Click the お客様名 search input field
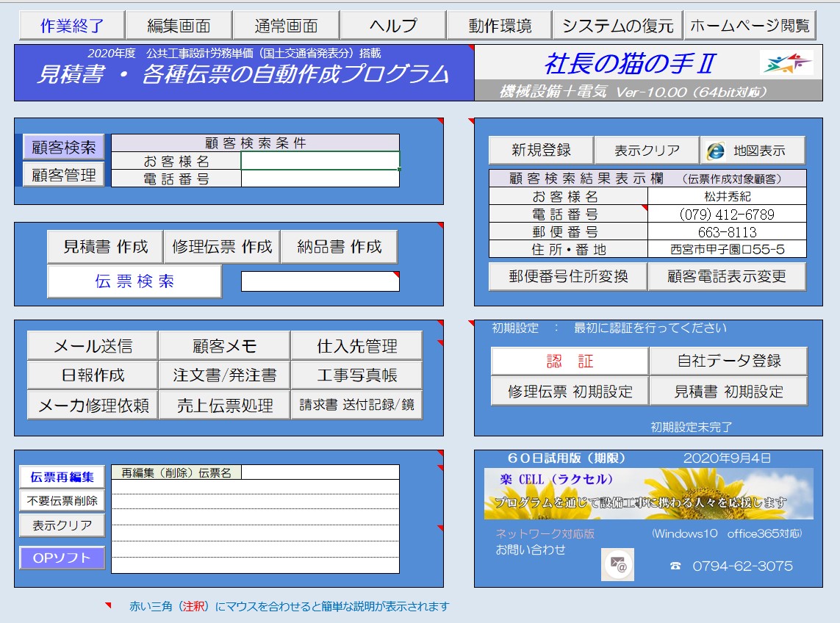Screen dimensions: 840x623 320,161
